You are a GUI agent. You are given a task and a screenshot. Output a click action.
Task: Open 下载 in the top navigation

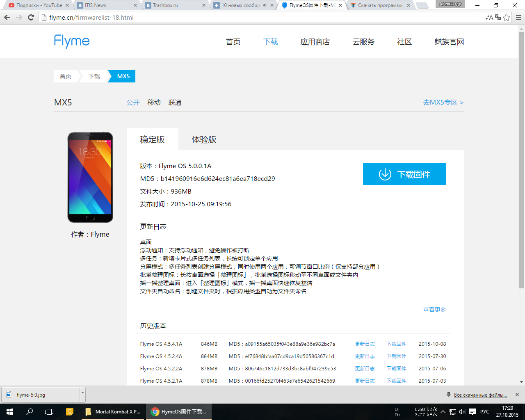click(x=271, y=42)
